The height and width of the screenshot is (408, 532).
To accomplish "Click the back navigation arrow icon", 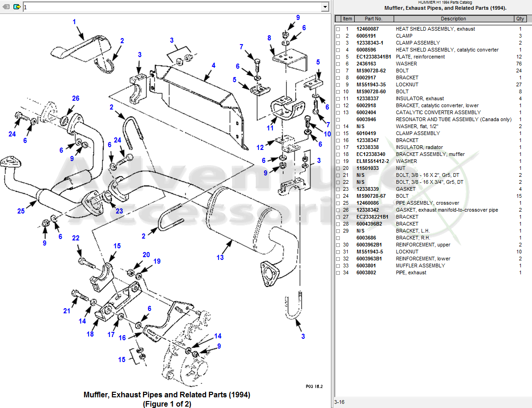I will pos(5,6).
